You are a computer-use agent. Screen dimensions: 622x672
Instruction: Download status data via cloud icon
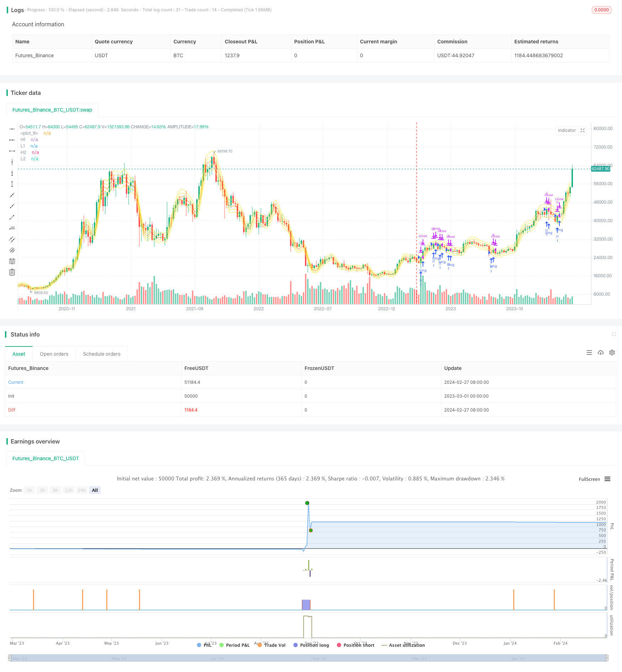(x=601, y=353)
